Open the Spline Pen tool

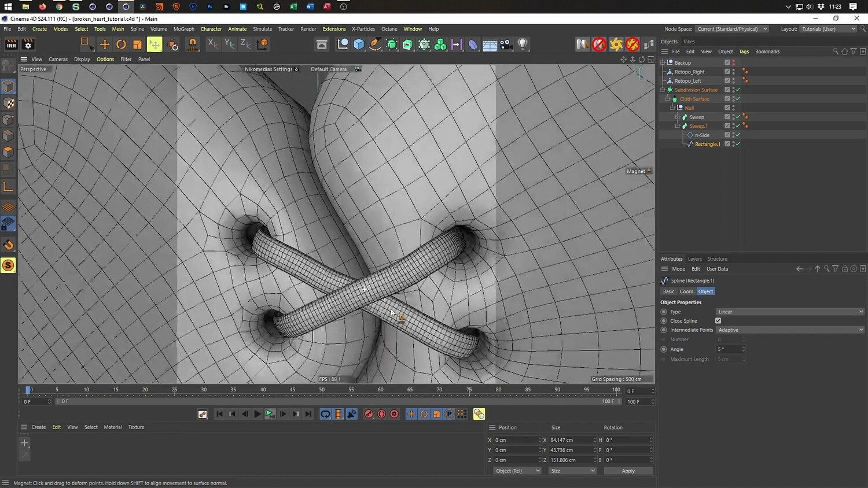click(x=375, y=45)
